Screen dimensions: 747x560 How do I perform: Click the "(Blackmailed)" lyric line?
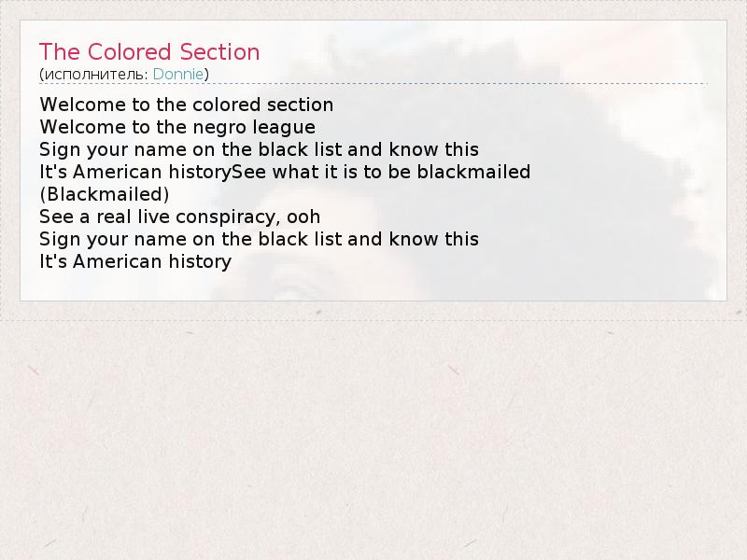point(105,194)
